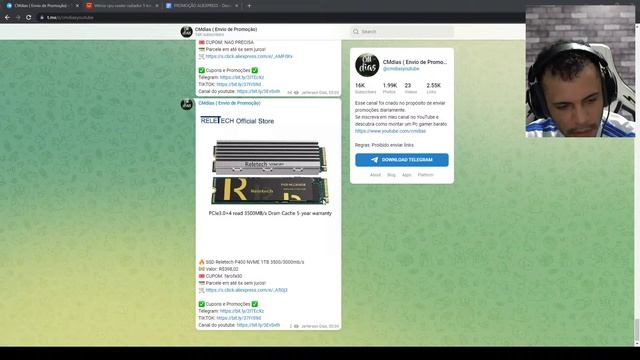
Task: Click views eye icon on Reletech message
Action: [x=296, y=326]
